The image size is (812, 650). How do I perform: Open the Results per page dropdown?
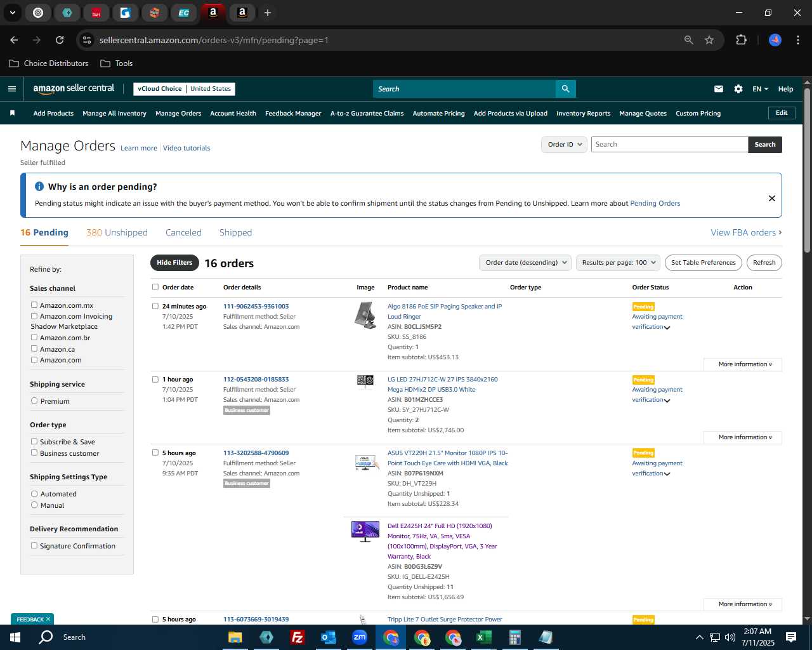618,263
